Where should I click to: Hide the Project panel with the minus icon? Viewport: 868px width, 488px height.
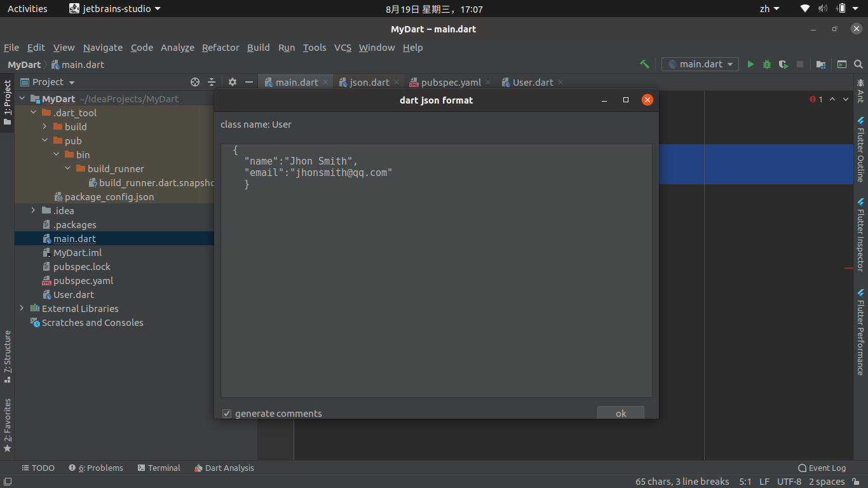pyautogui.click(x=249, y=82)
